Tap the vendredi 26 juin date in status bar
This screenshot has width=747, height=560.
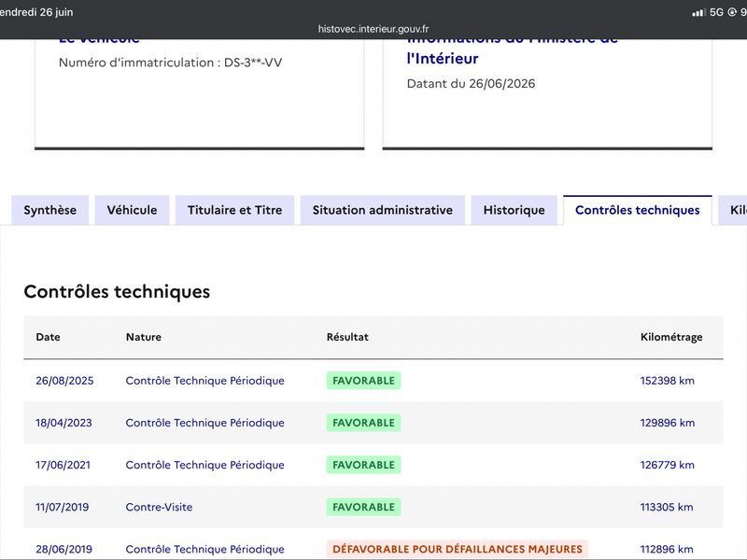(x=36, y=12)
